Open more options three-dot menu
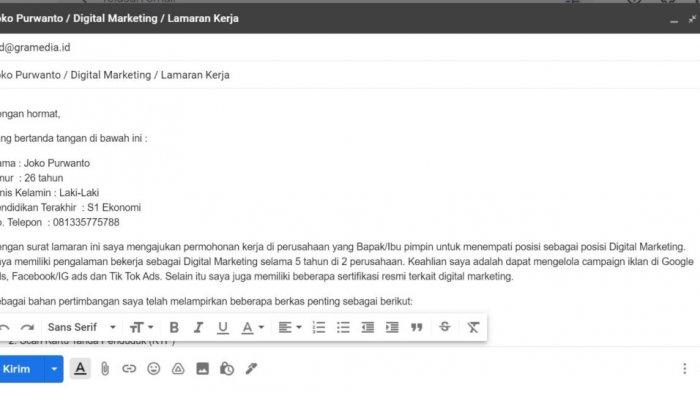Screen dimensions: 700x393 coord(684,369)
